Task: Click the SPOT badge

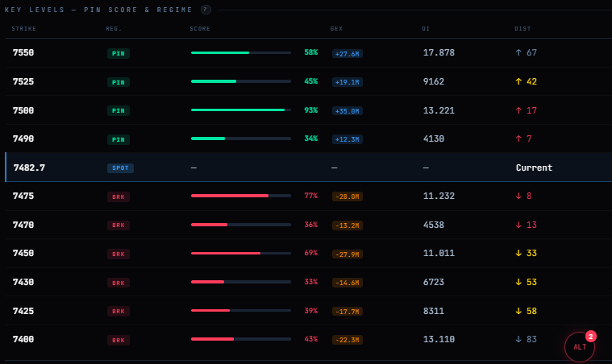Action: coord(120,168)
